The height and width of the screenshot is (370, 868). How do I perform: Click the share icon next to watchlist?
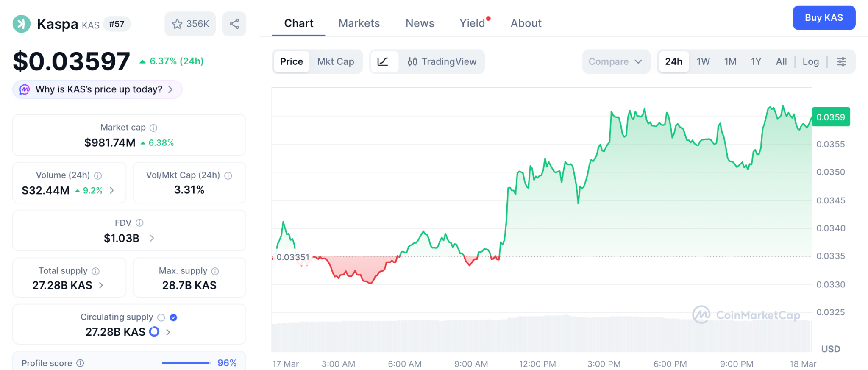pyautogui.click(x=234, y=24)
